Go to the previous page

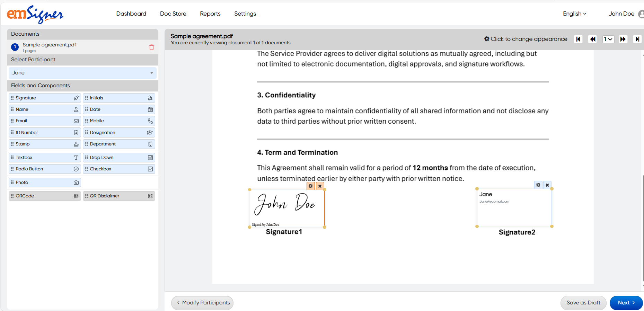point(593,39)
